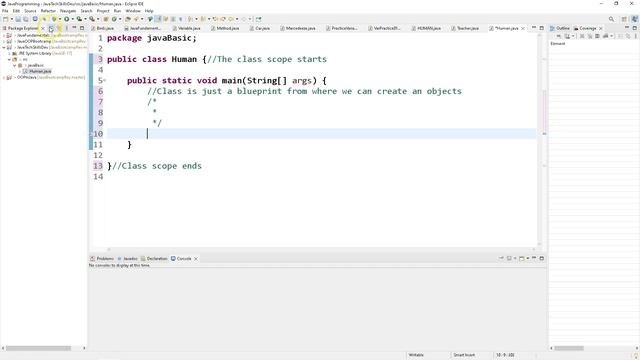Click code line 10 in editor
This screenshot has height=360, width=640.
[x=321, y=134]
